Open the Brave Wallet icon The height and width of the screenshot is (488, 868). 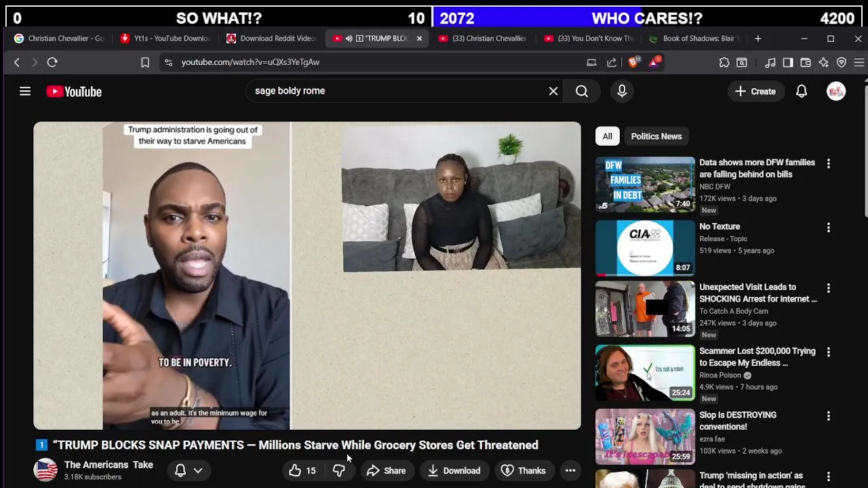806,62
